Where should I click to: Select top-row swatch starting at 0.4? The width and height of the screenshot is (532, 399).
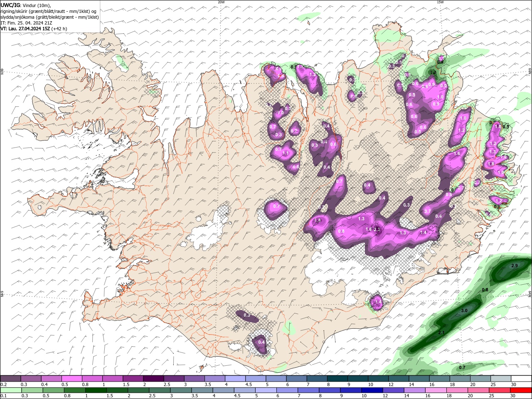(52, 379)
